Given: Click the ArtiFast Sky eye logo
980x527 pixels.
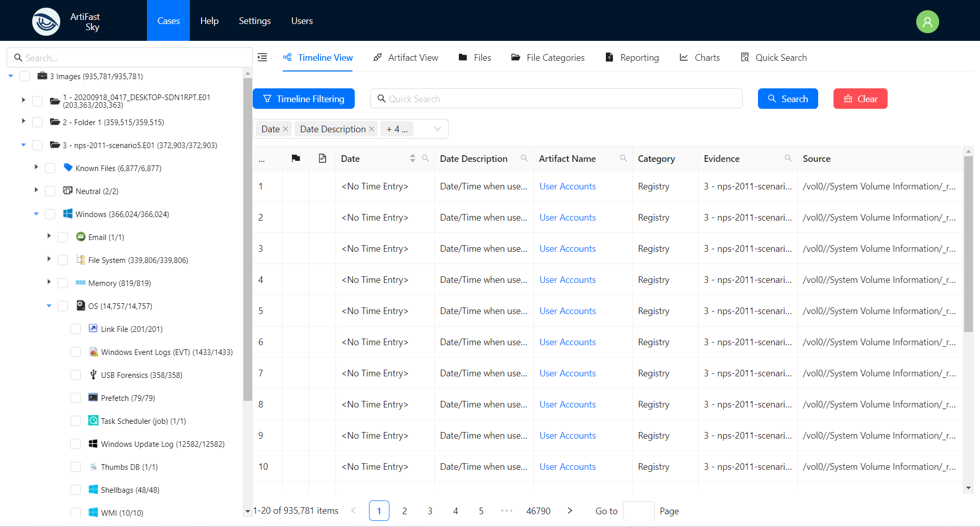Looking at the screenshot, I should [46, 21].
